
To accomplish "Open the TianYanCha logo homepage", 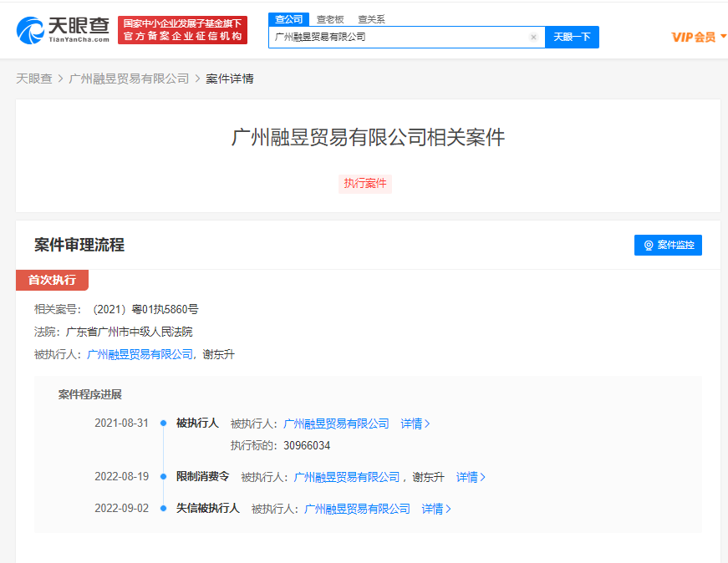I will click(63, 30).
